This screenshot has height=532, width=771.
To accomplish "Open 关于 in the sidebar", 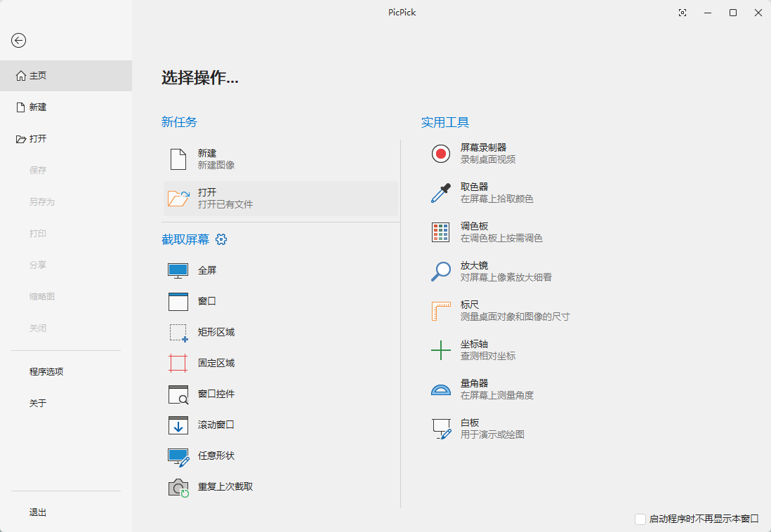I will (x=38, y=403).
